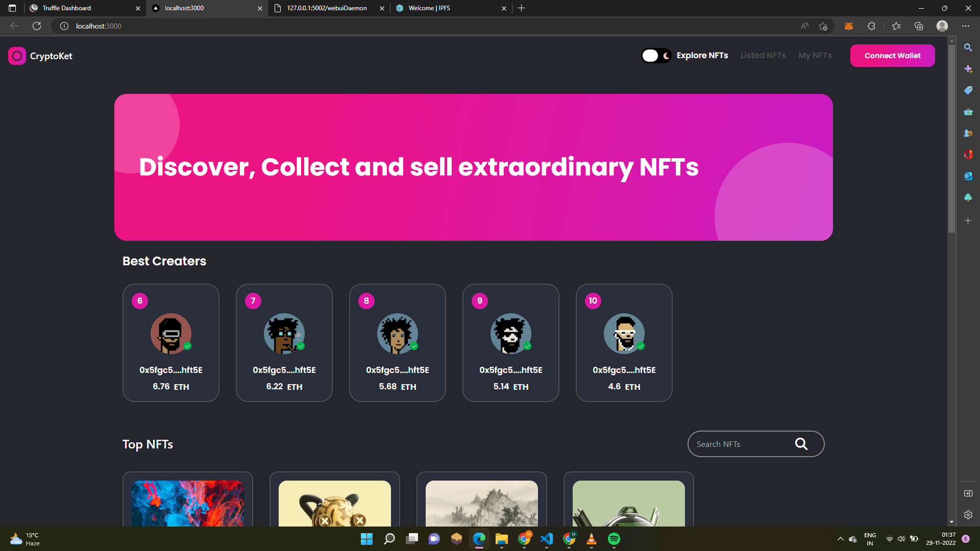980x551 pixels.
Task: Refresh the localhost page
Action: pos(37,26)
